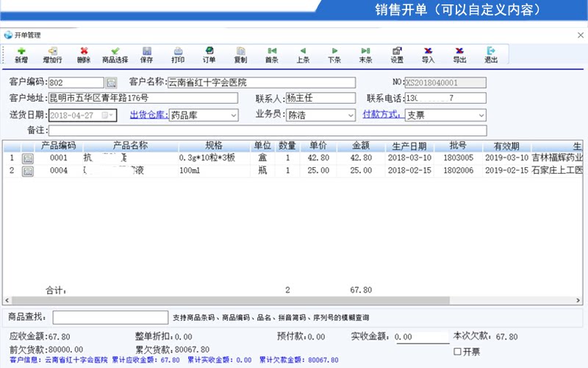Click manufacturer cell 吉林福辉药业

(557, 158)
